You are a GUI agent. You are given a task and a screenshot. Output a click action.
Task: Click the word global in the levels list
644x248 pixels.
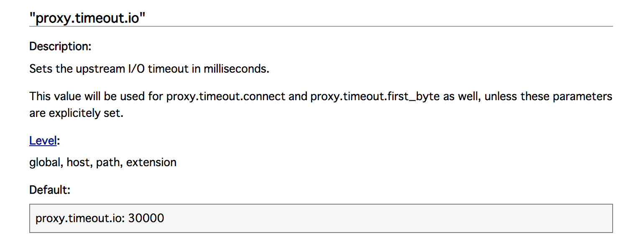[46, 162]
